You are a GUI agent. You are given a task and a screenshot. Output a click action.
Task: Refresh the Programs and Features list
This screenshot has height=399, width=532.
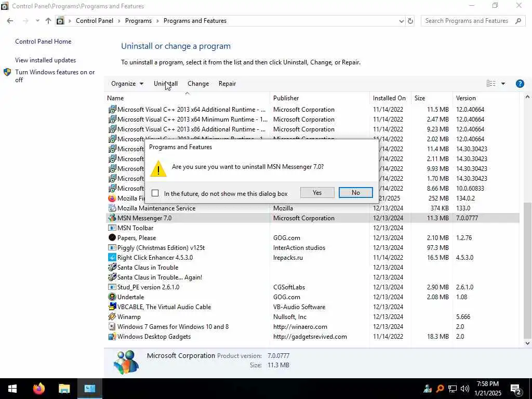pos(410,21)
